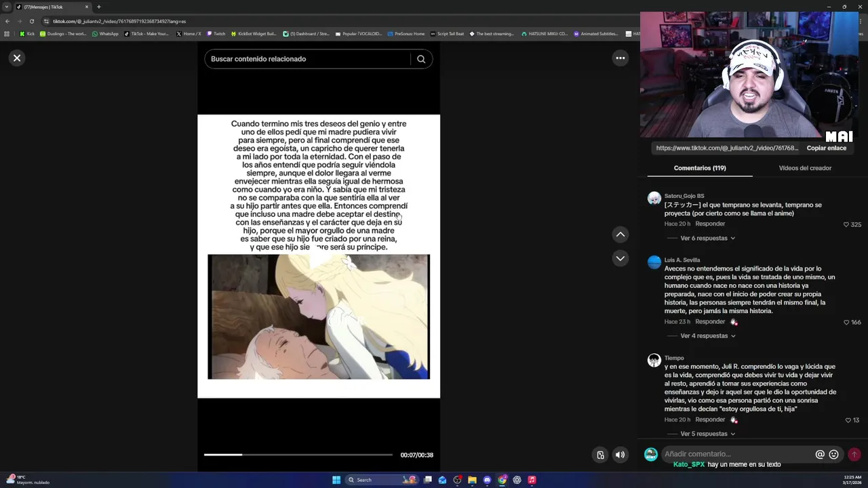This screenshot has height=488, width=868.
Task: Click the search magnifier icon in video
Action: click(421, 59)
